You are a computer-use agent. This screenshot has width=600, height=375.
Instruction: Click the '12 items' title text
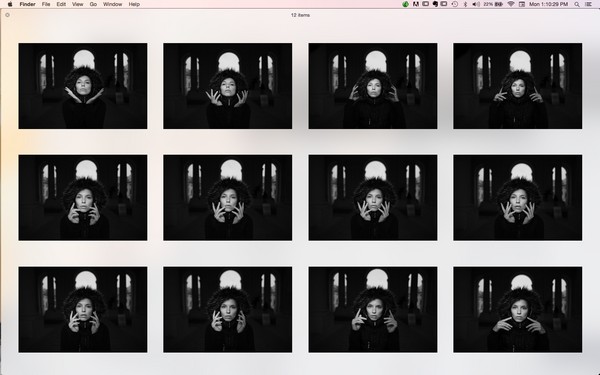[300, 15]
